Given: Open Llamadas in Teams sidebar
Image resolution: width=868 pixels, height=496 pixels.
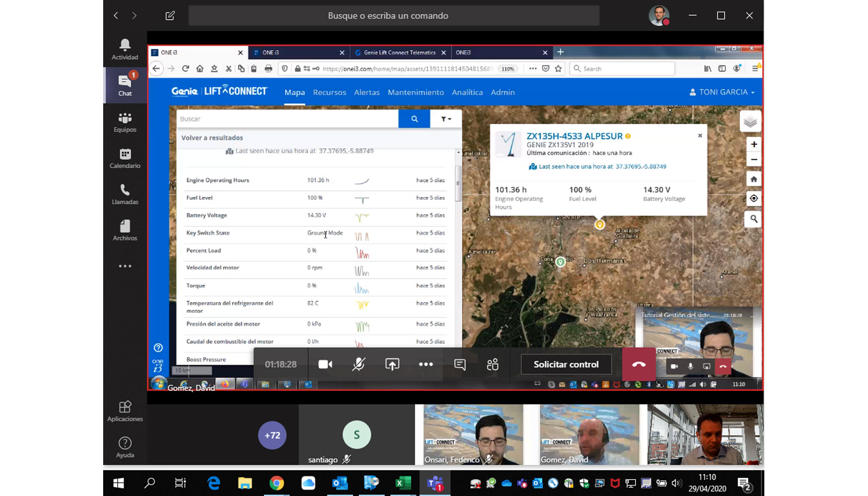Looking at the screenshot, I should coord(125,194).
